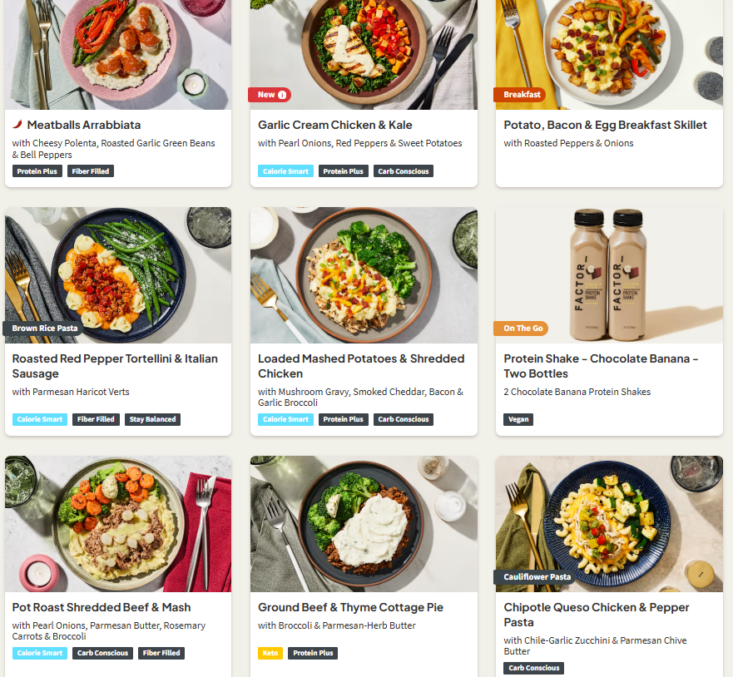Open the Meatballs Arrabbiata meal photo

118,55
